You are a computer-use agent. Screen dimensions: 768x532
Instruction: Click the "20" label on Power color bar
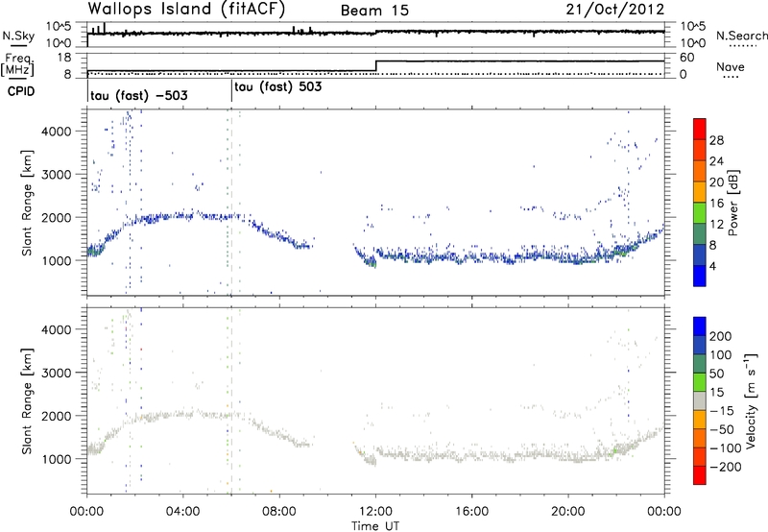(x=716, y=182)
